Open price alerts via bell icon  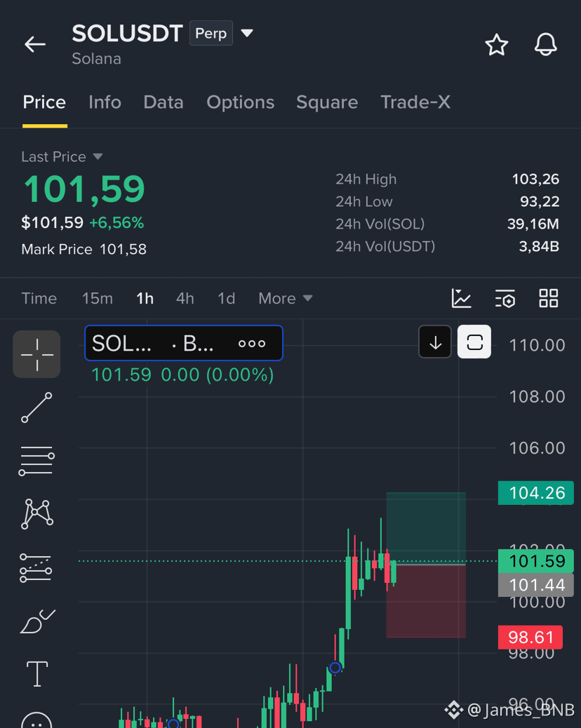tap(546, 45)
